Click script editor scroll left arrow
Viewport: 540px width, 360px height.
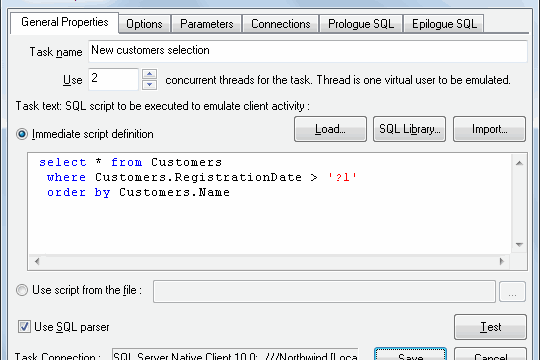(x=37, y=261)
